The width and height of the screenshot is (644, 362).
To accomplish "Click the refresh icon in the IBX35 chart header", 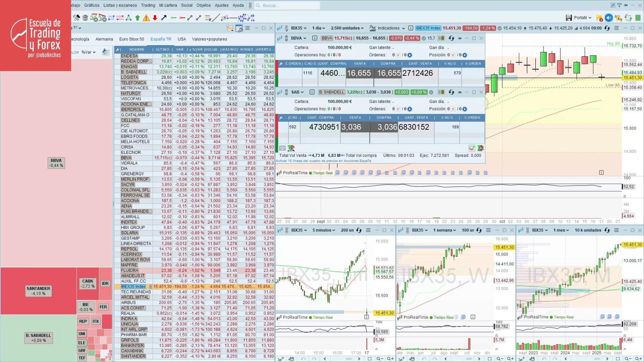I will pyautogui.click(x=607, y=28).
